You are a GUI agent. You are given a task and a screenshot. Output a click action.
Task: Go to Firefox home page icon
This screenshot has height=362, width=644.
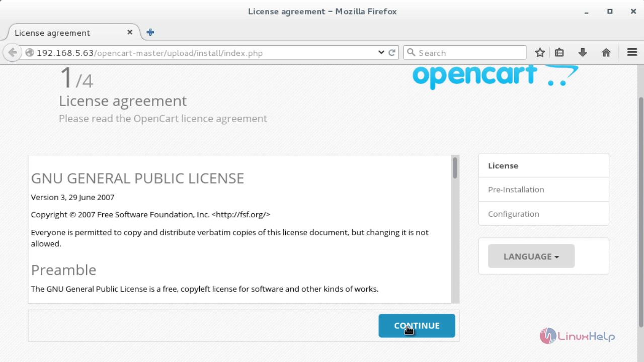pos(606,52)
